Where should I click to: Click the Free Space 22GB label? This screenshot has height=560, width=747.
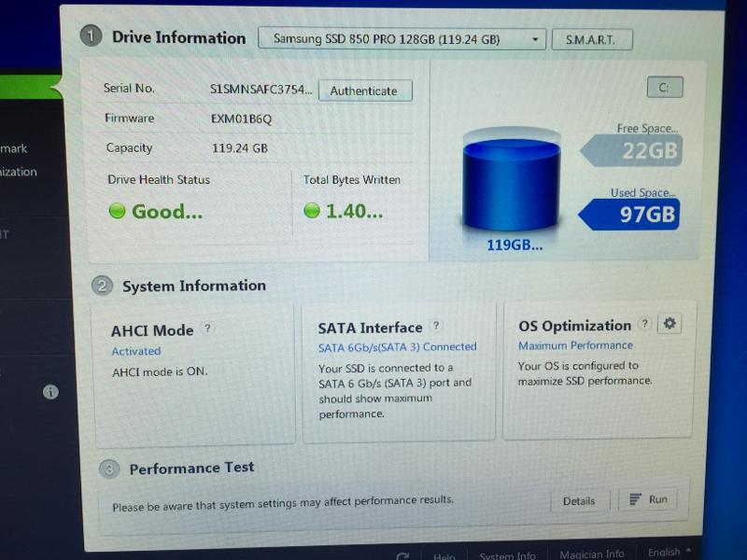pos(631,149)
